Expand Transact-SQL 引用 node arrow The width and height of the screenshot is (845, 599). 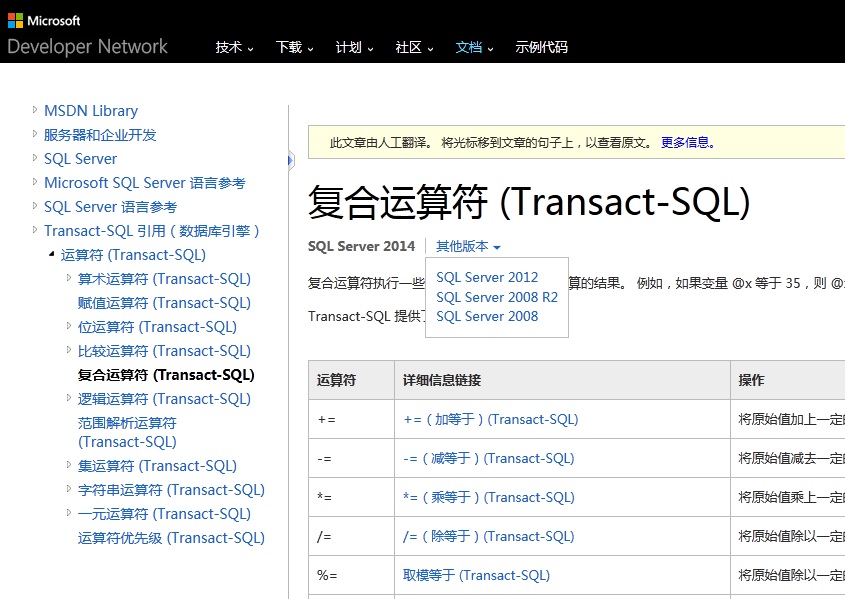point(34,229)
